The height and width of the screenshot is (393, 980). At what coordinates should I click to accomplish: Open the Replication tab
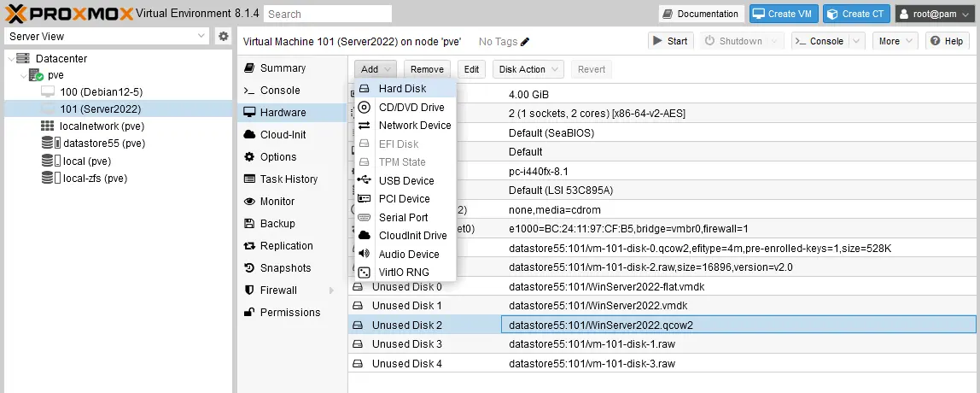point(293,246)
